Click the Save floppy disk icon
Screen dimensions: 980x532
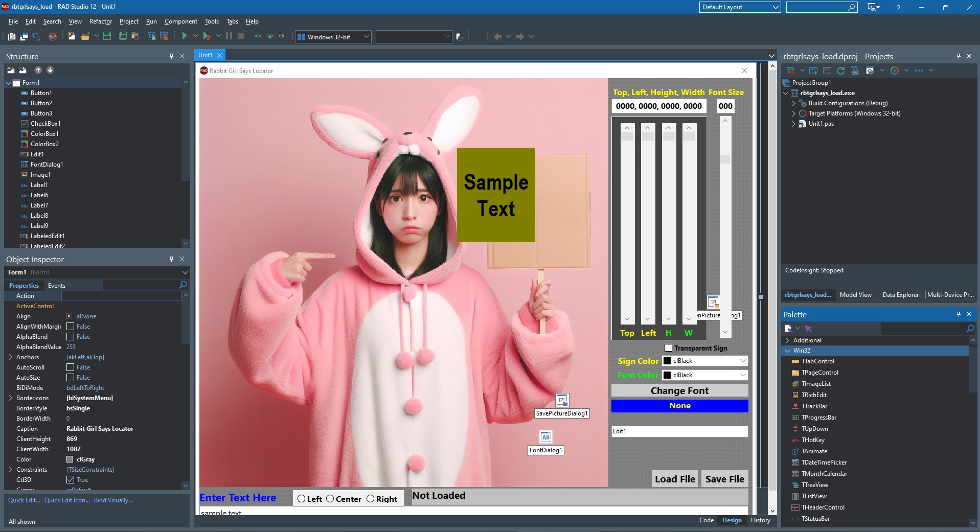pyautogui.click(x=107, y=36)
